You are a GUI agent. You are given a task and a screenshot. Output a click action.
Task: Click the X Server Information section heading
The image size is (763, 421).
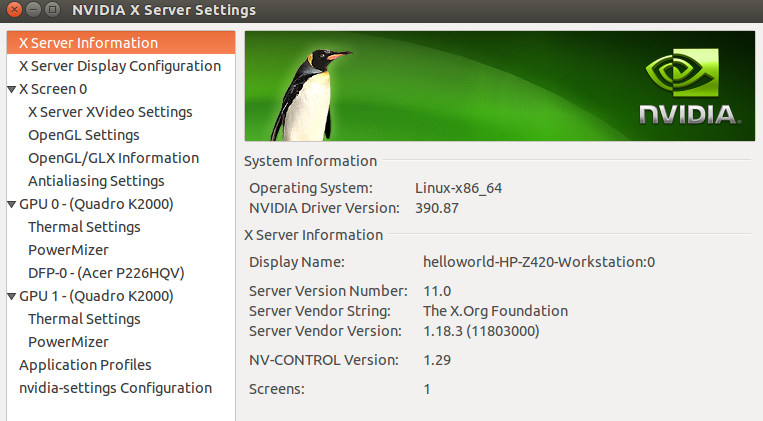[x=313, y=235]
